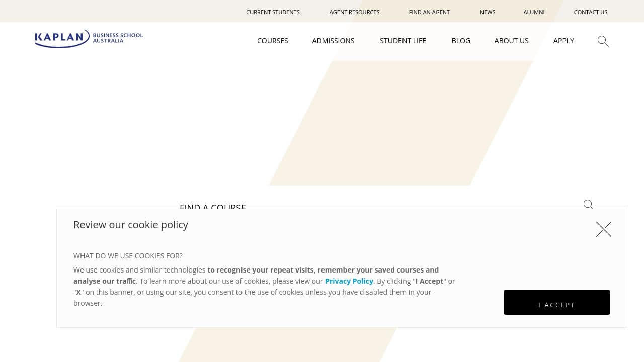Image resolution: width=644 pixels, height=362 pixels.
Task: Open the COURSES menu
Action: (272, 41)
